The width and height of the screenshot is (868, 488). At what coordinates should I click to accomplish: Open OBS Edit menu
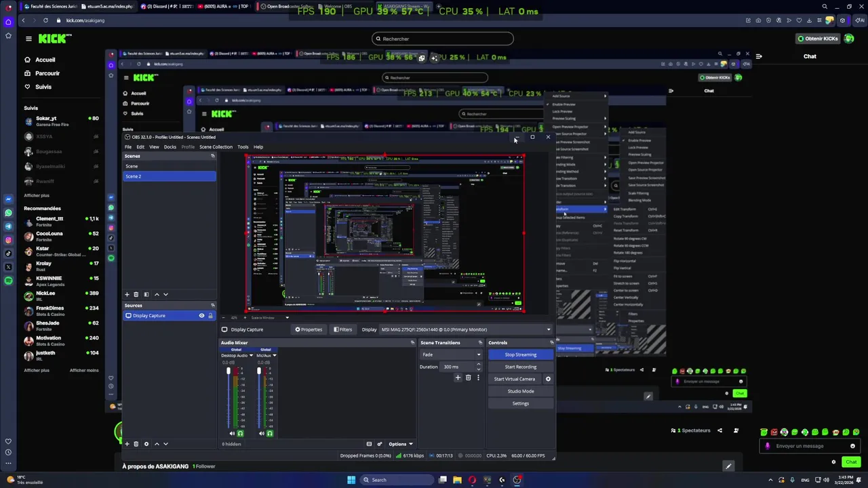tap(140, 147)
